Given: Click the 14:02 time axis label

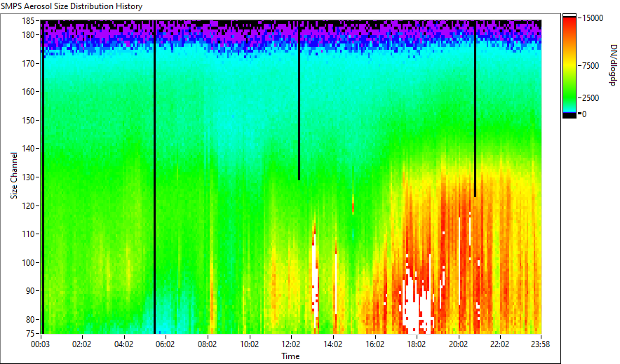Looking at the screenshot, I should tap(333, 344).
